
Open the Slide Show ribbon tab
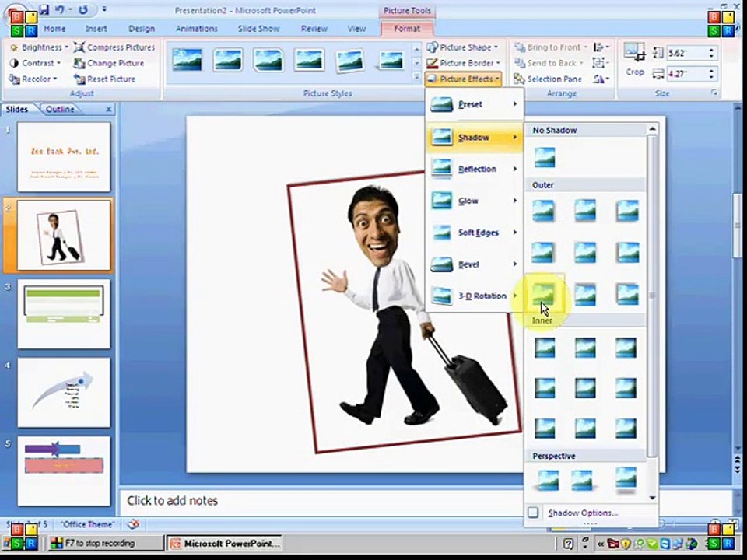click(x=258, y=29)
